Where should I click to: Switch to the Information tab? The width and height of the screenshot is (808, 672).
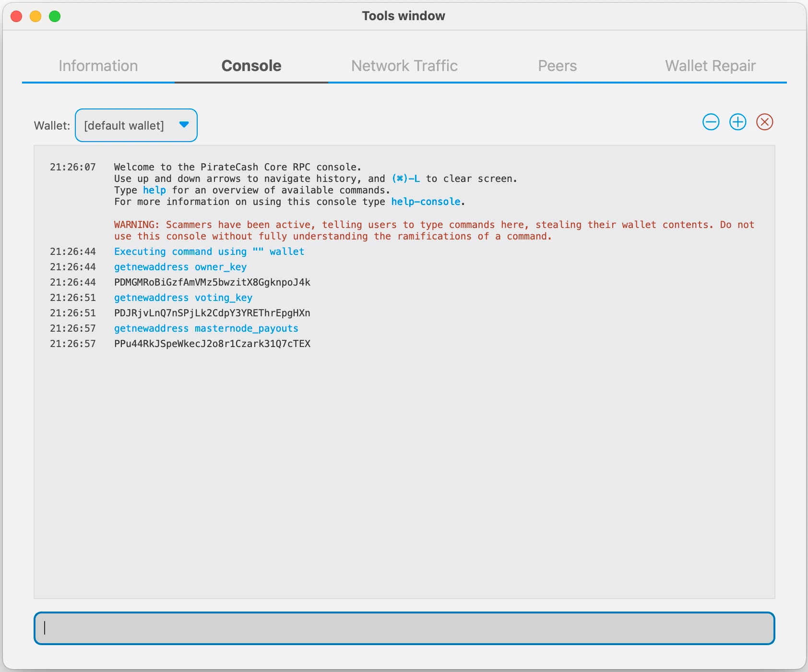[x=98, y=66]
